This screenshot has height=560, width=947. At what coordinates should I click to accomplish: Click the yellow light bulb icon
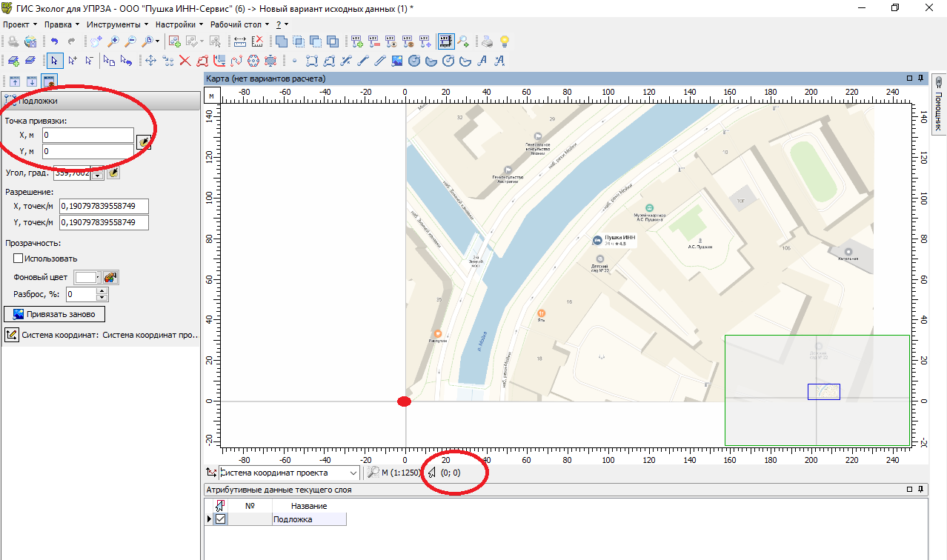[x=505, y=41]
